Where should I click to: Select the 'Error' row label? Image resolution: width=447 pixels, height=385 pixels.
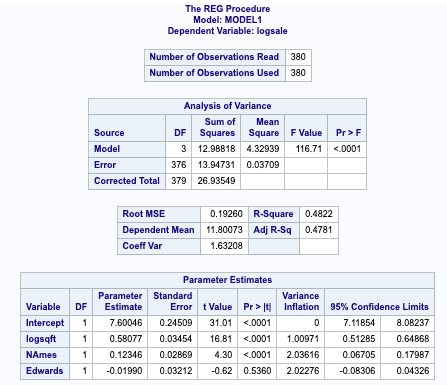105,165
